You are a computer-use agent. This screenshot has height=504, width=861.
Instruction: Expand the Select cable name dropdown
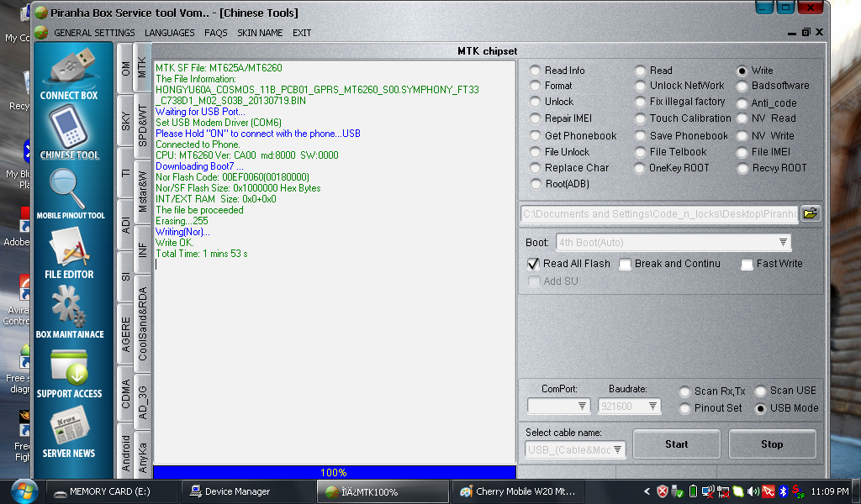pos(618,450)
